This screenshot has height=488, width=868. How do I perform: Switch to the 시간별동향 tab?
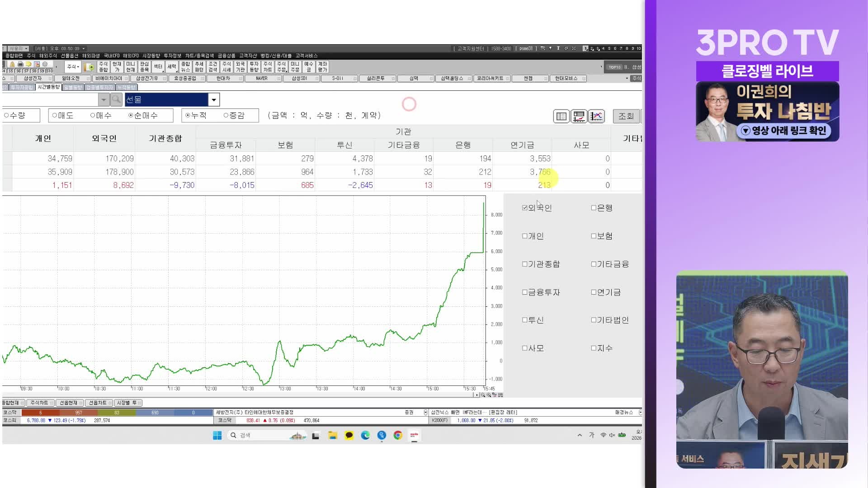48,87
